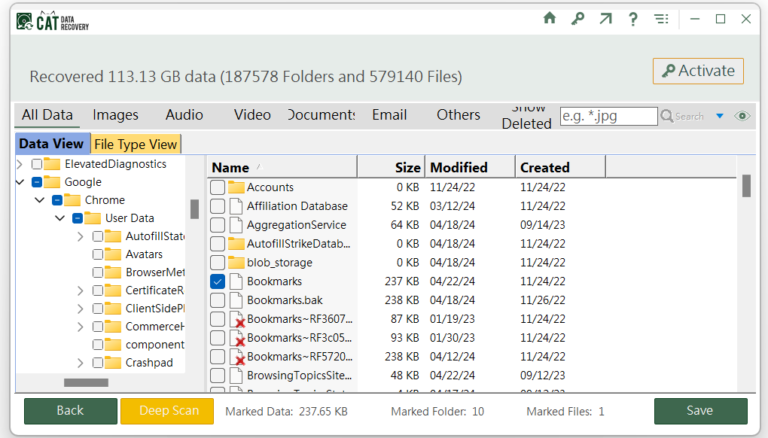The image size is (768, 438).
Task: Click the upgrade arrow icon in title bar
Action: pyautogui.click(x=605, y=19)
